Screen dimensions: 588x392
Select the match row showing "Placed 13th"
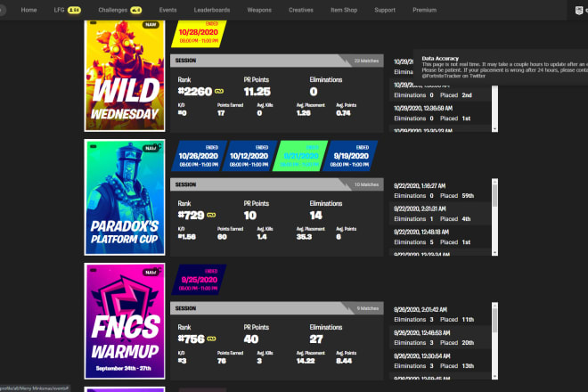click(x=440, y=361)
